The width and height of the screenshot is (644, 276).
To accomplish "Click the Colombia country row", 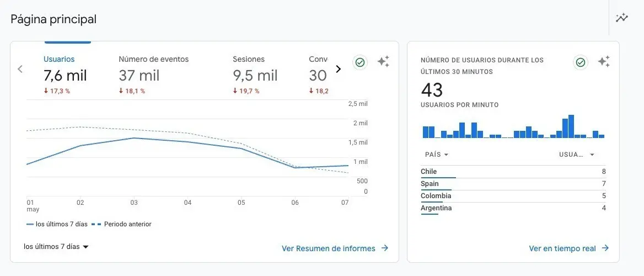I will pyautogui.click(x=513, y=196).
